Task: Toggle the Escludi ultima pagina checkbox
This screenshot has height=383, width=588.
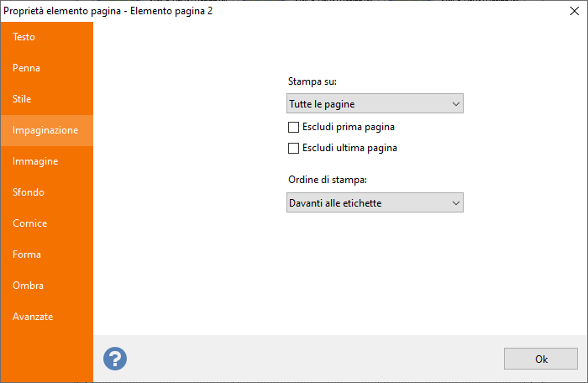Action: pyautogui.click(x=293, y=148)
